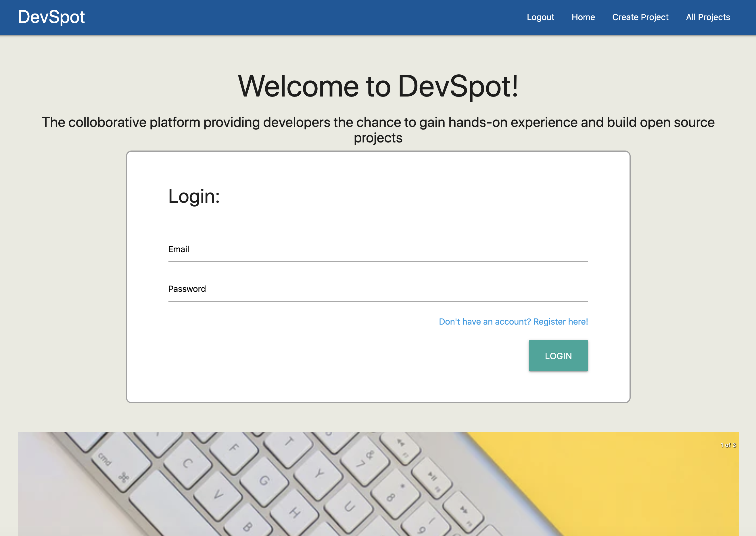Click the collaborative platform tagline text
This screenshot has height=536, width=756.
378,122
